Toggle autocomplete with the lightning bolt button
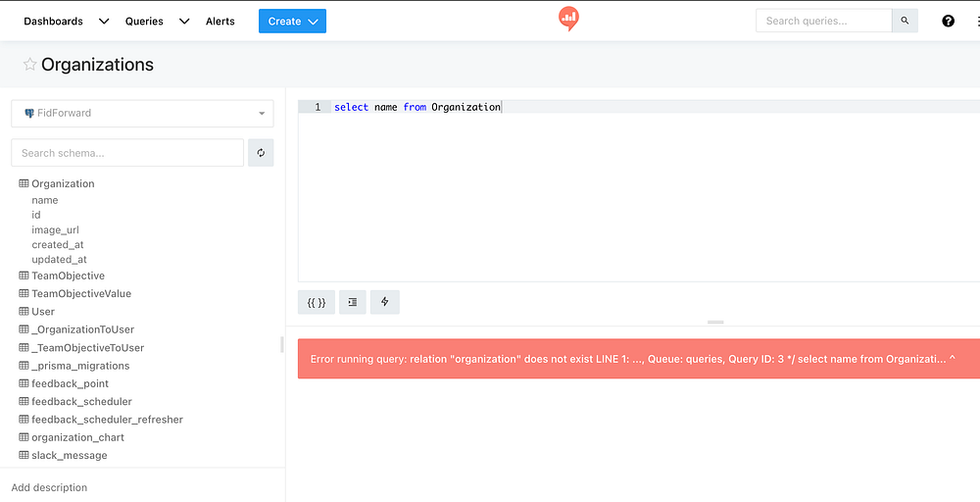The width and height of the screenshot is (980, 502). (385, 302)
